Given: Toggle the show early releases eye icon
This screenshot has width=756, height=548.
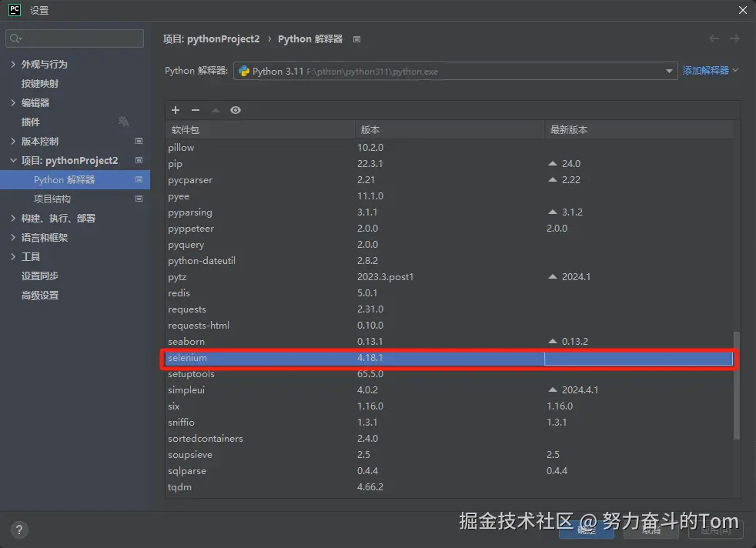Looking at the screenshot, I should [236, 110].
